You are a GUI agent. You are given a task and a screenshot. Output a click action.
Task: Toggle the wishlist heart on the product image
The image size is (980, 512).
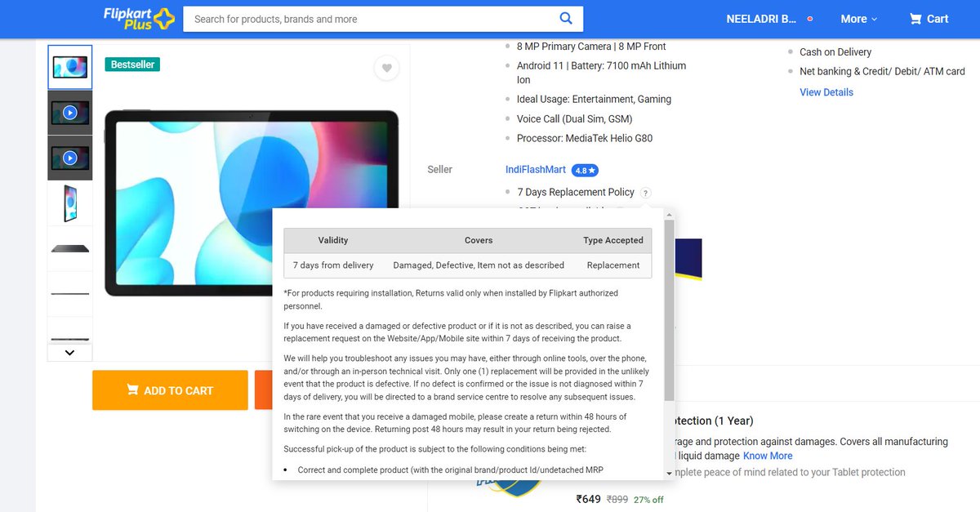[386, 68]
